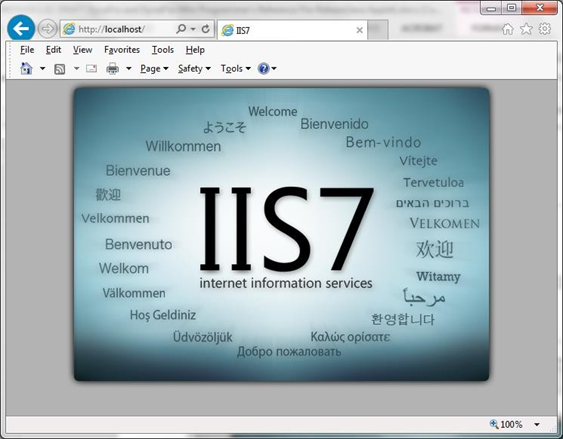Screen dimensions: 563x439
Task: Open the Page dropdown menu
Action: click(154, 69)
